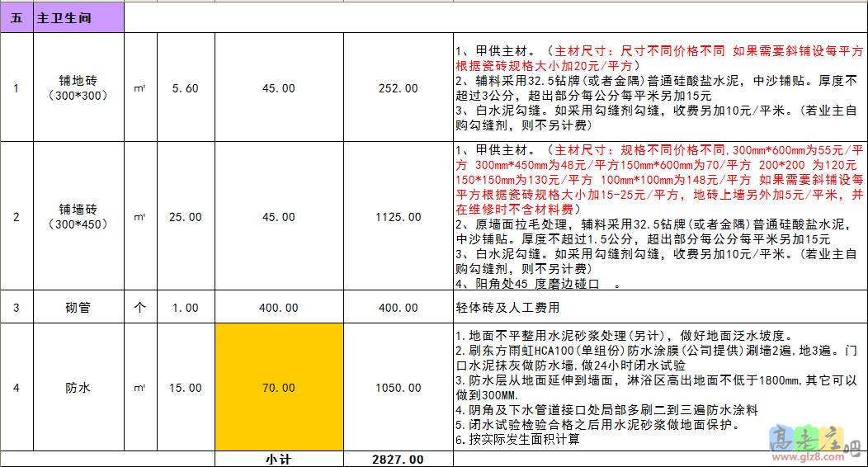
Task: Click the quantity cell showing 5.60
Action: pos(184,87)
